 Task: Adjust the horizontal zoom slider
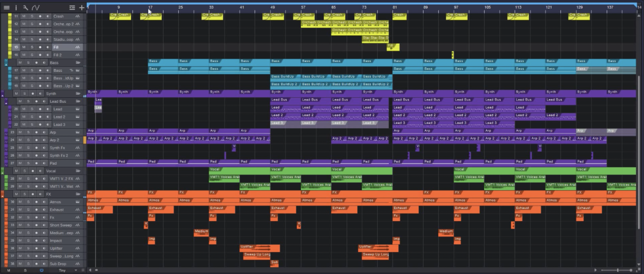pyautogui.click(x=618, y=270)
